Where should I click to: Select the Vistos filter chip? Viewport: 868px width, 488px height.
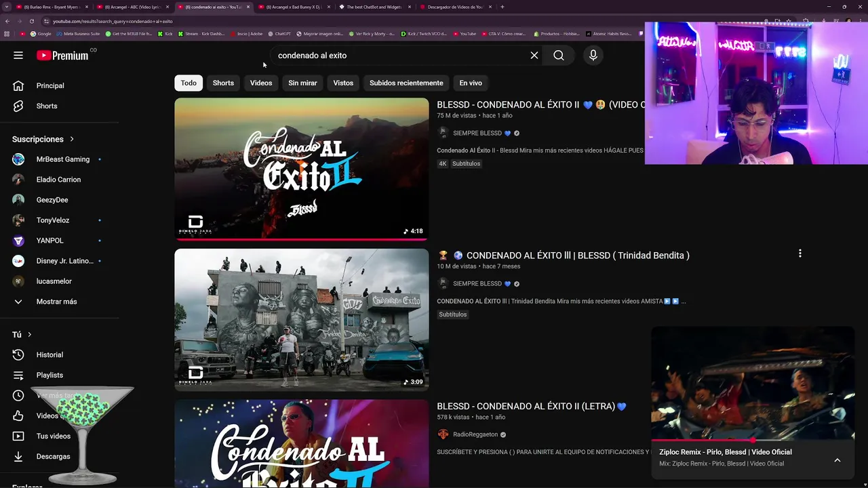[343, 83]
